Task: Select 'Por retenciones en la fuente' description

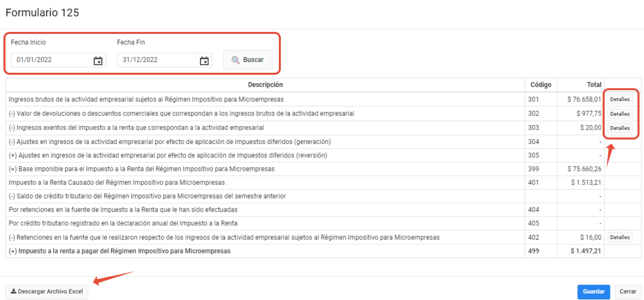Action: click(123, 210)
